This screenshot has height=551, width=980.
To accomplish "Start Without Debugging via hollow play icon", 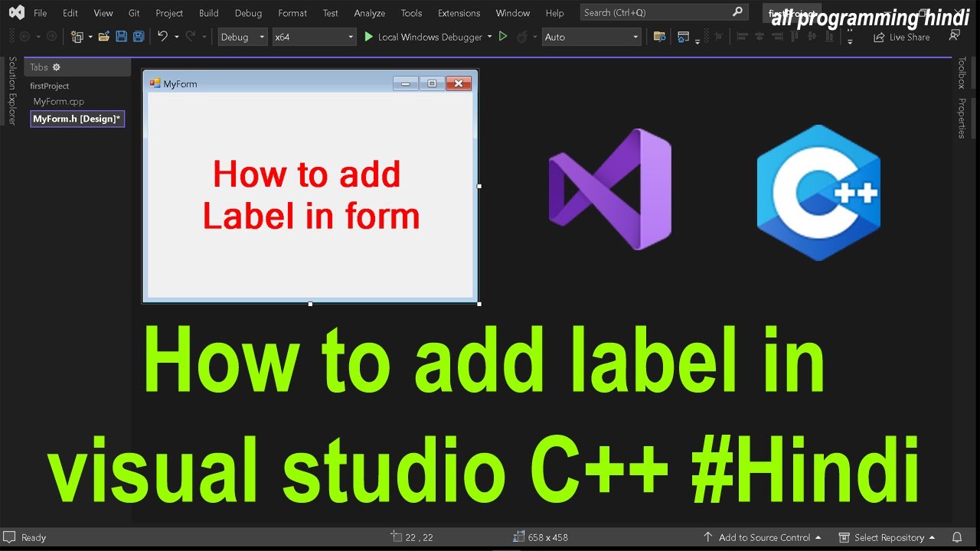I will point(503,37).
